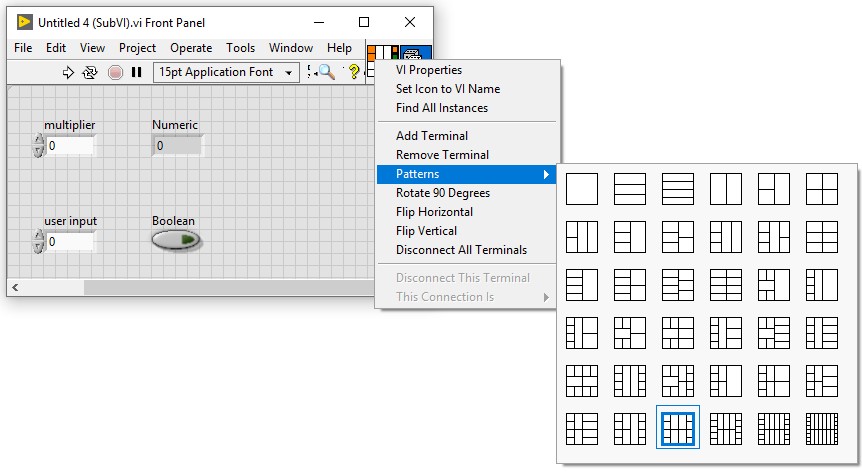
Task: Open the 15pt Application Font dropdown
Action: pos(226,72)
